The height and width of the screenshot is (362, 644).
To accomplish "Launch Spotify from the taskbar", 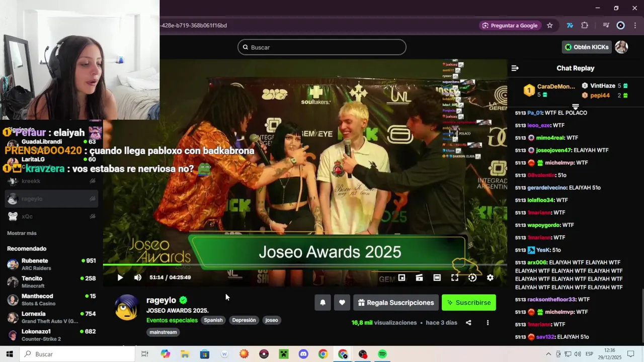I will tap(382, 354).
